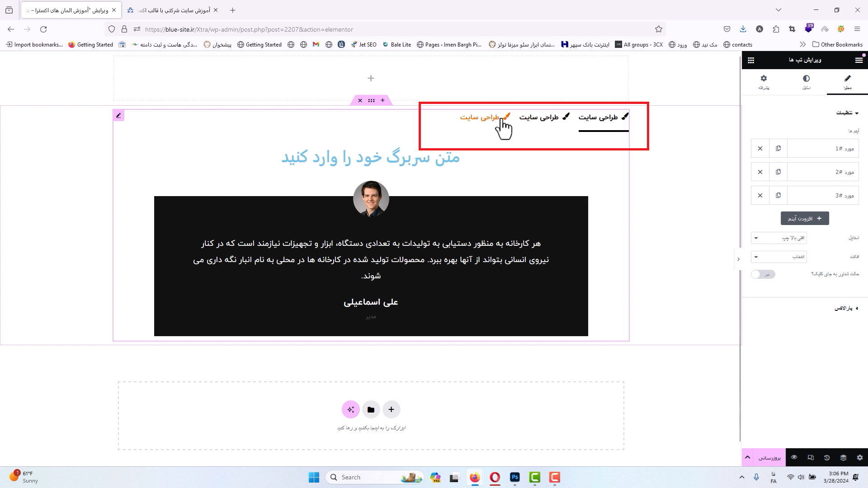
Task: Click the name علی اسماعیلی in testimonial
Action: tap(371, 302)
